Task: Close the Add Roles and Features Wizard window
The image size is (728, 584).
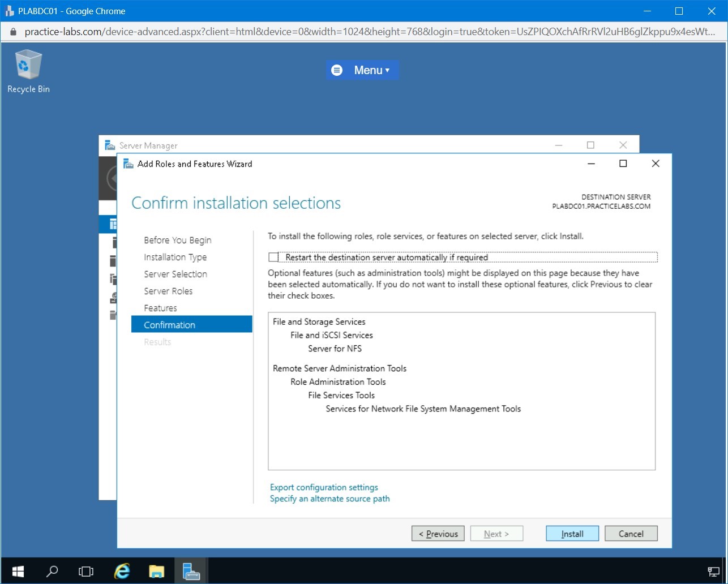Action: (656, 164)
